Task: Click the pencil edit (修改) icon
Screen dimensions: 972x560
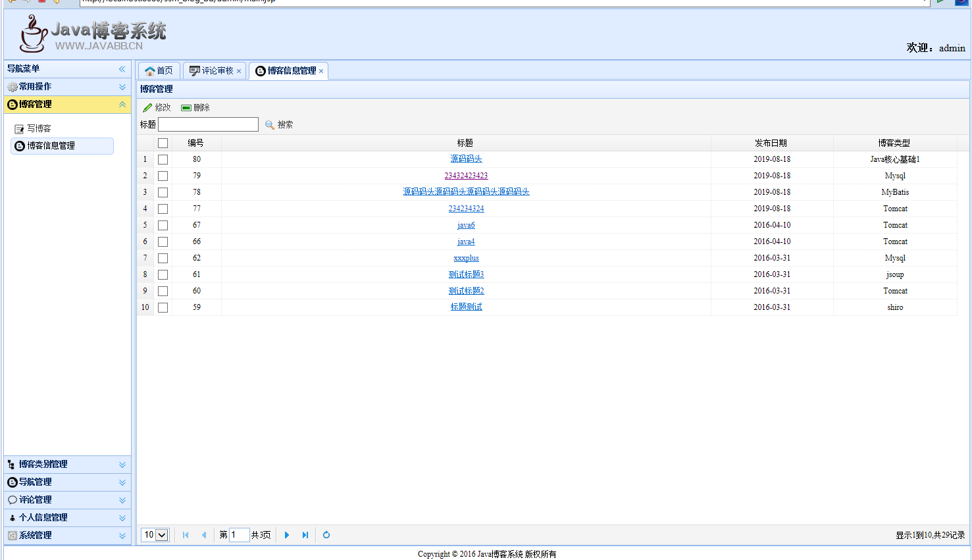Action: tap(148, 108)
